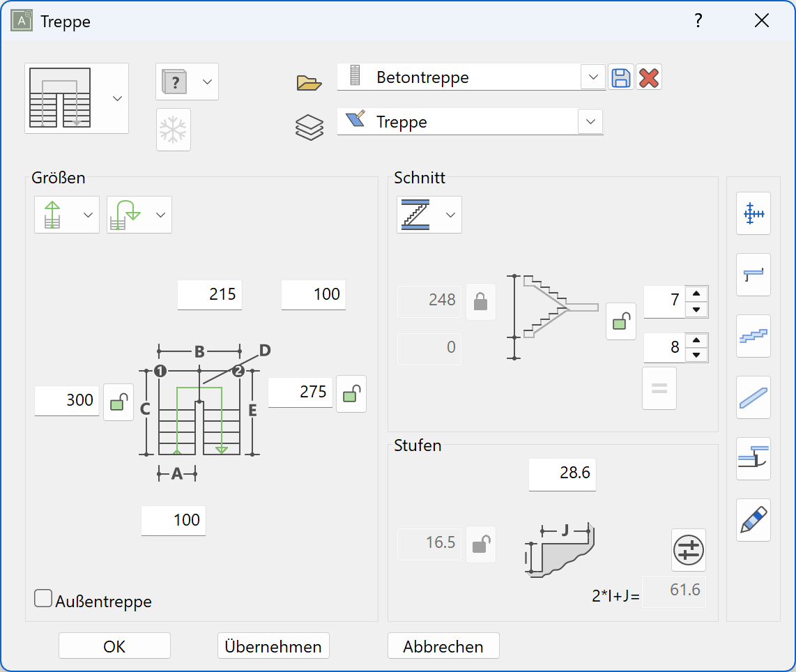The height and width of the screenshot is (672, 796).
Task: Select the ramp tool on the right toolbar
Action: 753,397
